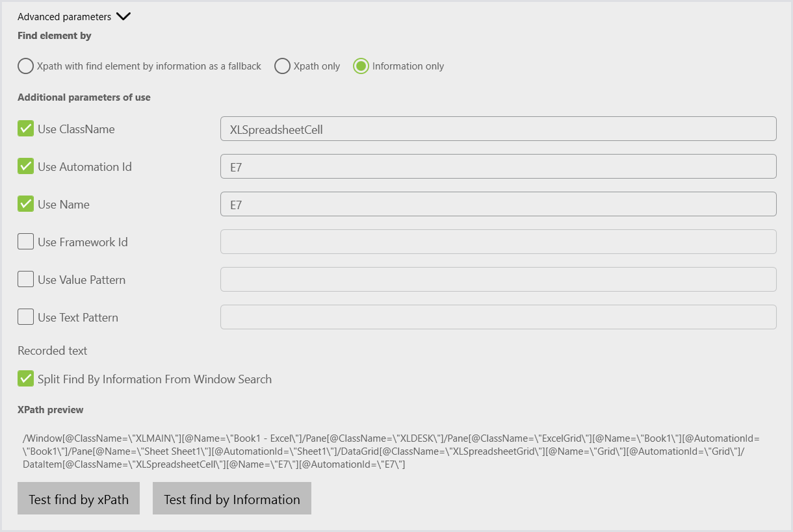Screen dimensions: 793x532
Task: Click the Test find by Information button
Action: (232, 498)
